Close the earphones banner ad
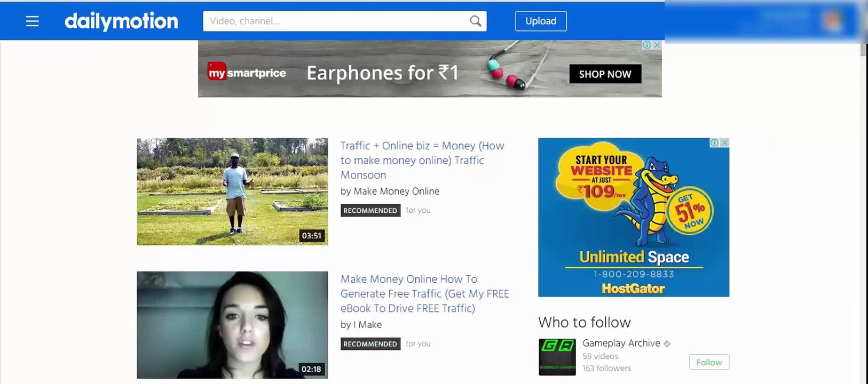This screenshot has height=384, width=868. click(x=657, y=45)
